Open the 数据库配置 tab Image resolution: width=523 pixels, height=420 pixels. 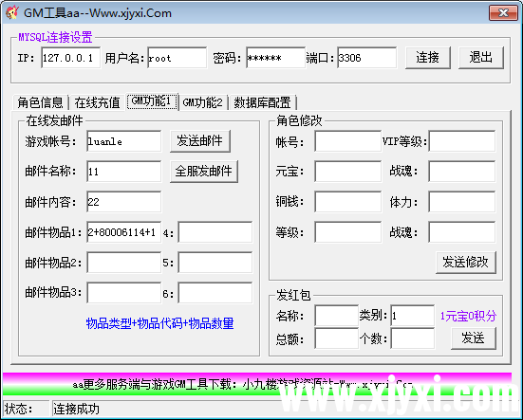tap(262, 102)
